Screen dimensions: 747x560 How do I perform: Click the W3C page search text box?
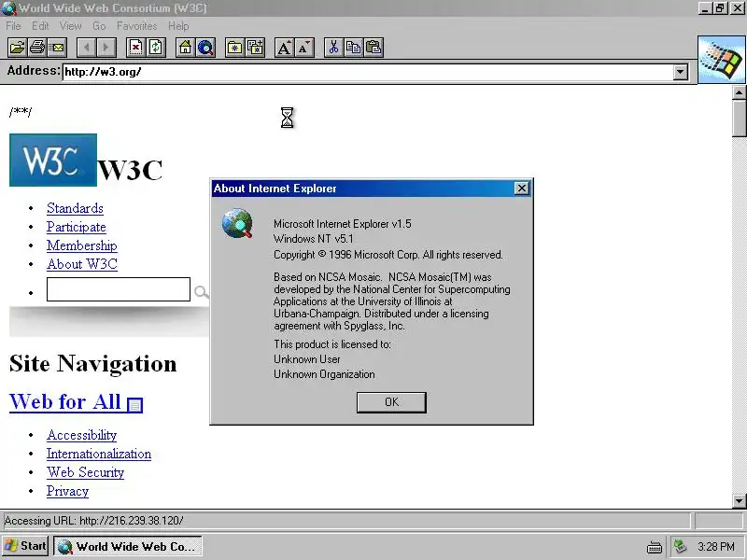pos(119,289)
